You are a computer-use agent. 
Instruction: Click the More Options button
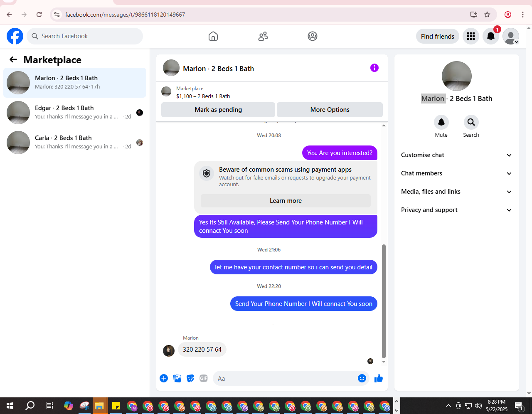(x=330, y=110)
